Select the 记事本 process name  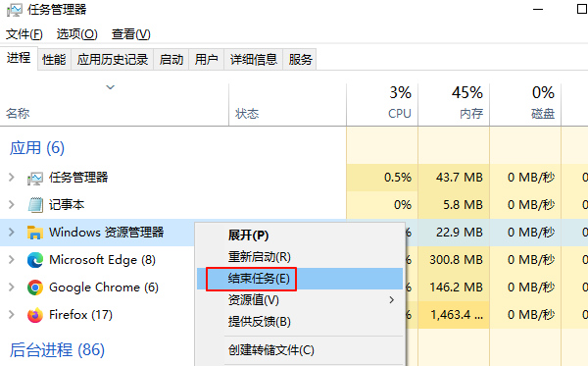tap(67, 204)
